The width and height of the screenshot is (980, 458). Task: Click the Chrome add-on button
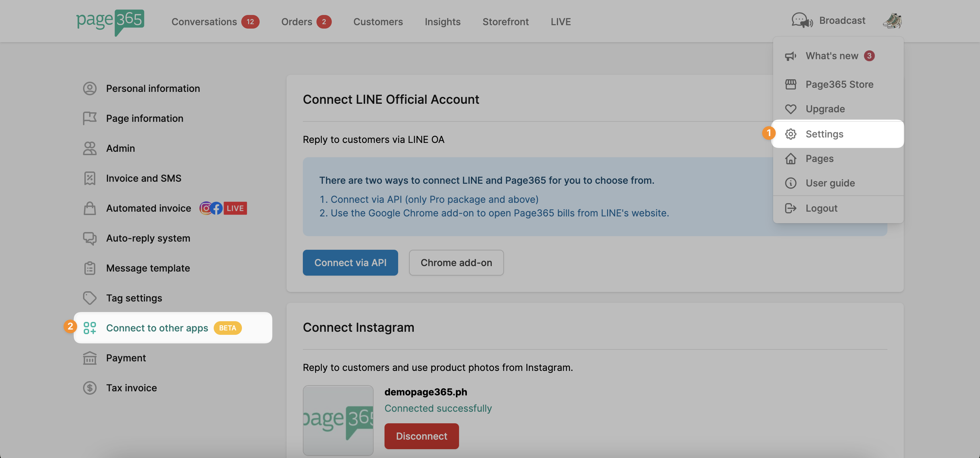456,262
